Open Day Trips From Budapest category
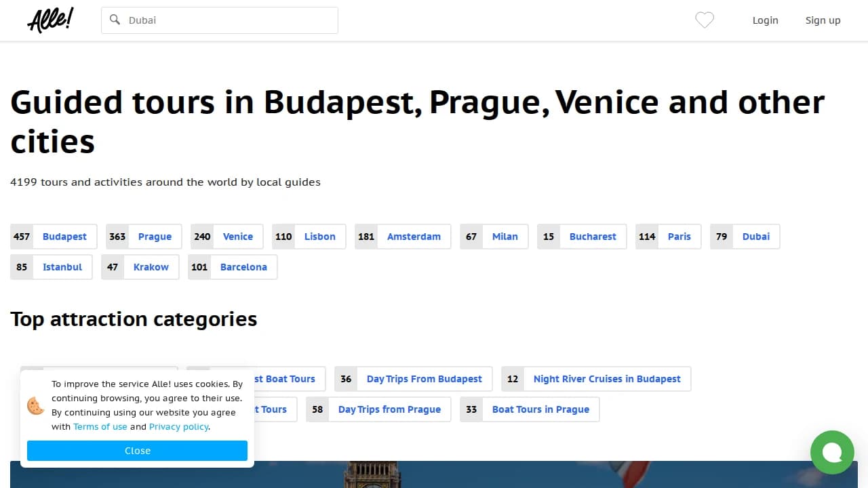868x488 pixels. [425, 379]
